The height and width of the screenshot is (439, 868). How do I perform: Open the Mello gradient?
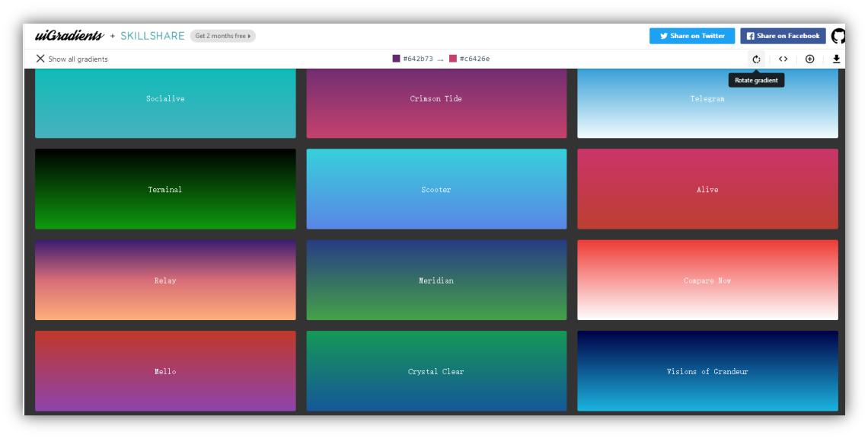click(x=165, y=371)
